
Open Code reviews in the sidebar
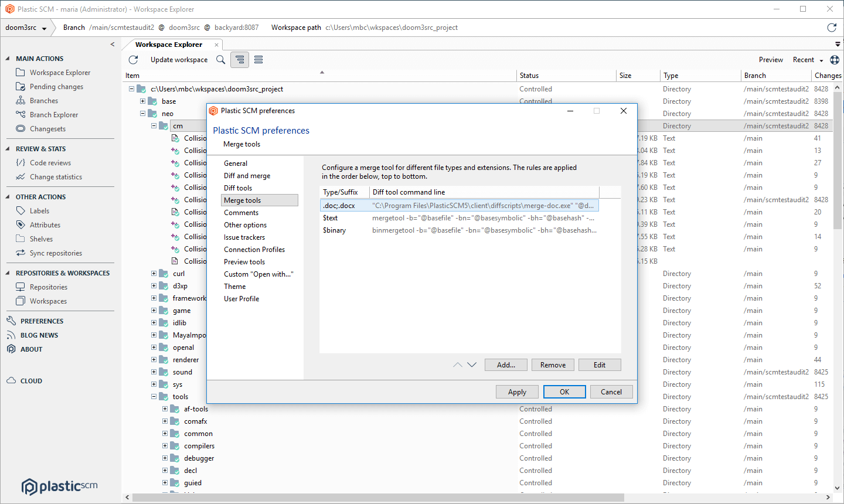pos(50,163)
